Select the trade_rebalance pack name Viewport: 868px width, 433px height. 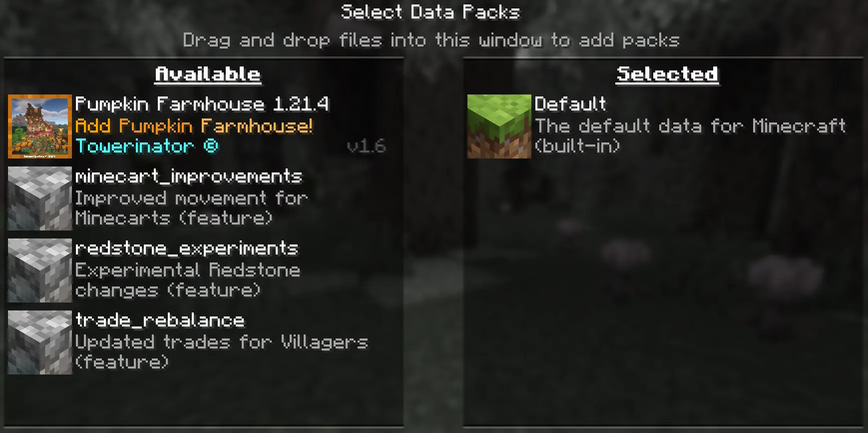click(x=160, y=320)
